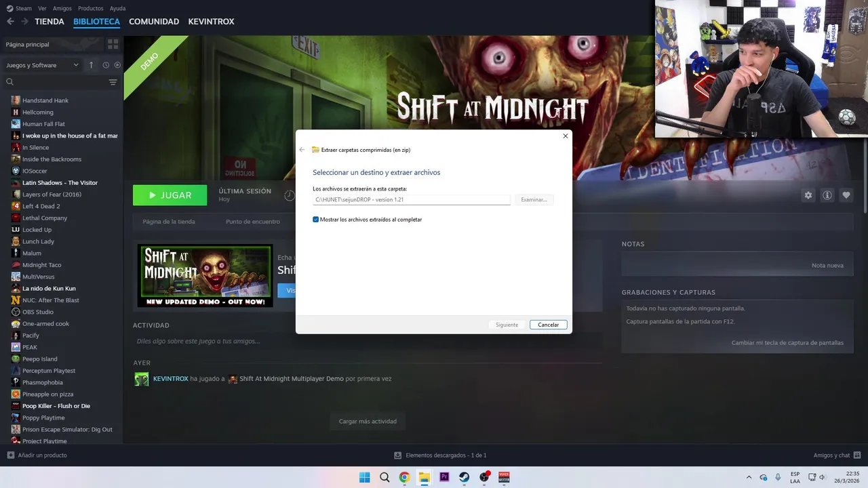The width and height of the screenshot is (868, 488).
Task: Open Punto de encuentro tab
Action: tap(253, 222)
